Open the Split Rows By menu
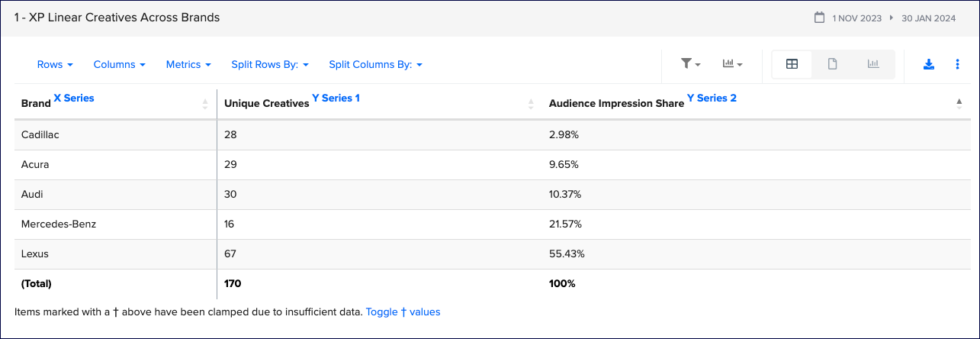The height and width of the screenshot is (339, 980). point(270,65)
